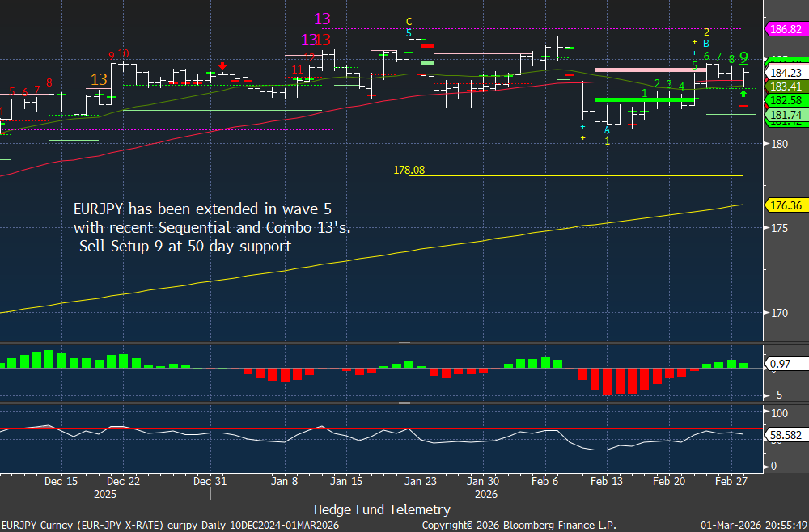809x532 pixels.
Task: Select the large green 9 setup count
Action: coord(743,57)
